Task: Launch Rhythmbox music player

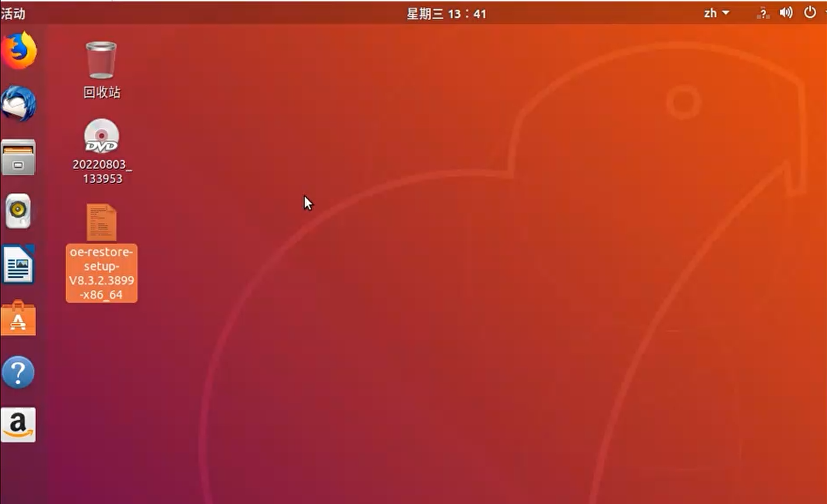Action: [18, 212]
